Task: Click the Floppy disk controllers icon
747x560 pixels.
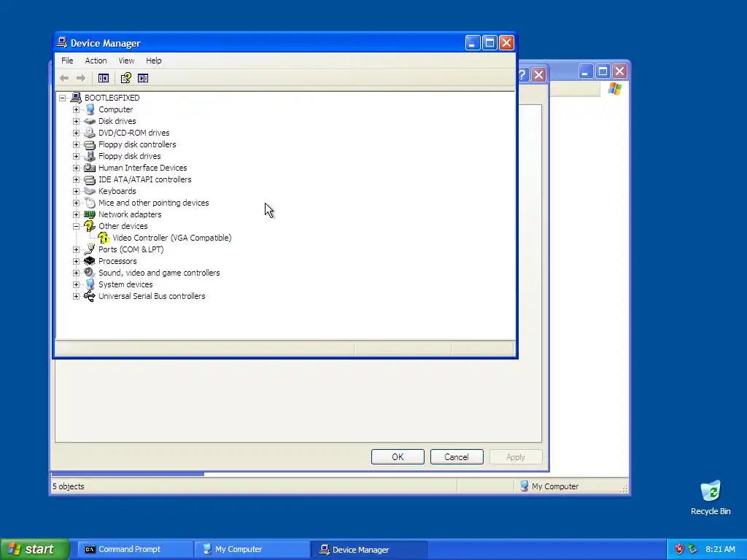Action: click(90, 144)
